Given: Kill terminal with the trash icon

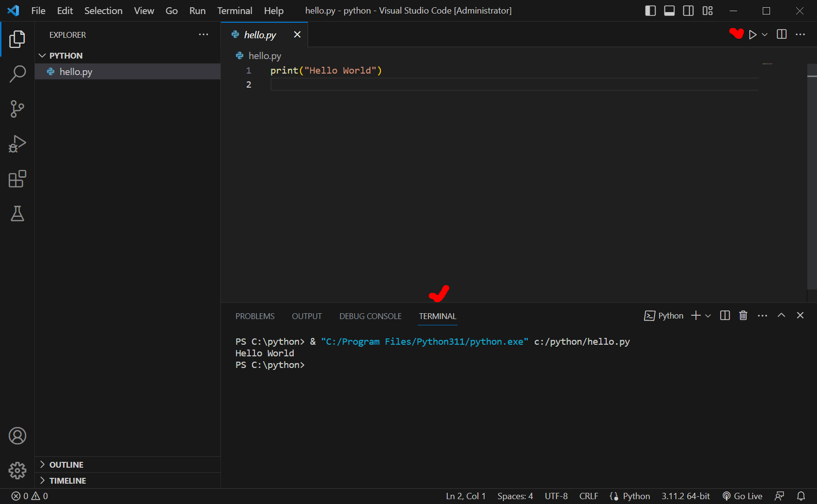Looking at the screenshot, I should click(x=743, y=316).
